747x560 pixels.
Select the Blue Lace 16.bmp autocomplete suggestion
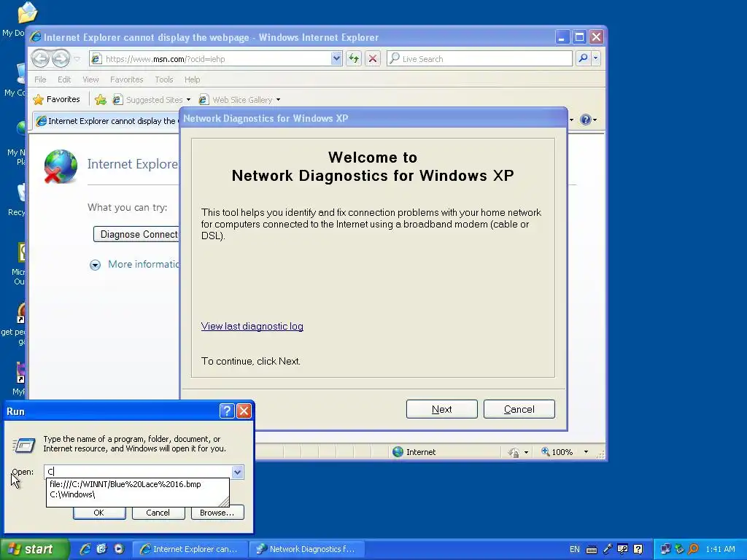coord(125,484)
